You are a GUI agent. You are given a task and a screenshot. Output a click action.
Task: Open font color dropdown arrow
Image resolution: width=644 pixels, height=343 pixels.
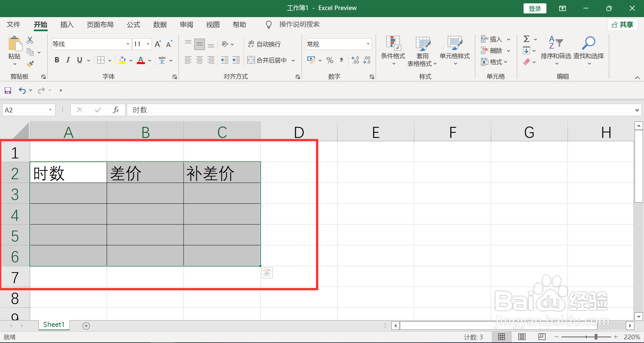click(150, 60)
